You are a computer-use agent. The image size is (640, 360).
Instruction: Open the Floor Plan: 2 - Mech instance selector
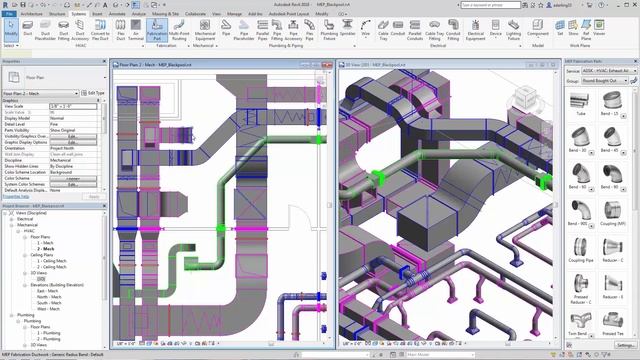(40, 93)
